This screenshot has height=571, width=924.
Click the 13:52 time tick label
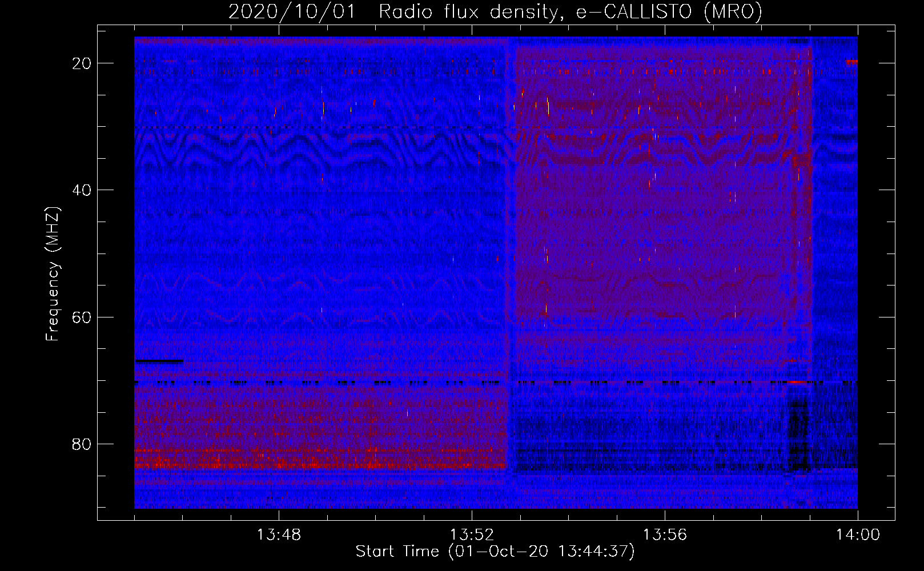[x=472, y=535]
